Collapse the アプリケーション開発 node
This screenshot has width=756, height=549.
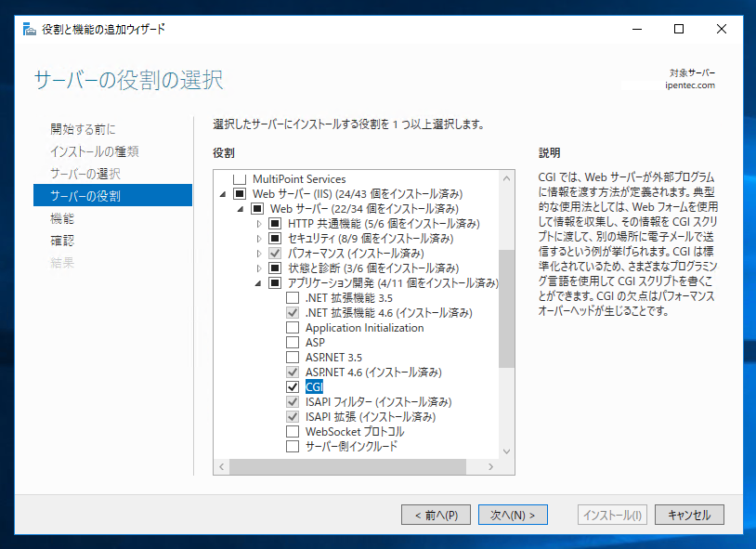(258, 283)
